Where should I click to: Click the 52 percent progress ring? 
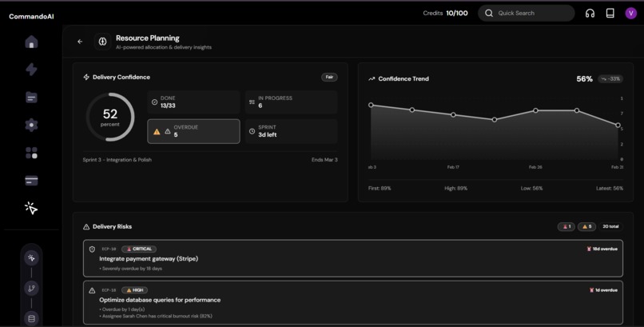point(110,117)
